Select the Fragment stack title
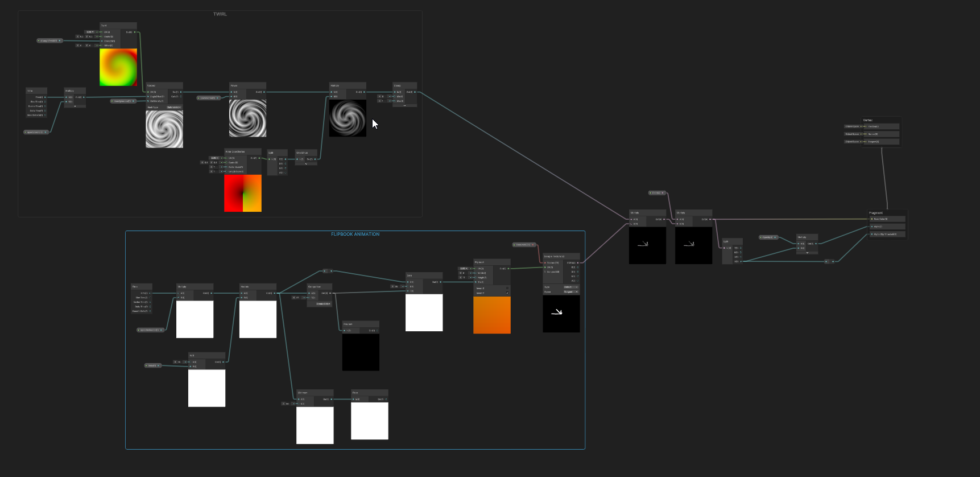Screen dimensions: 980x477 (x=876, y=213)
